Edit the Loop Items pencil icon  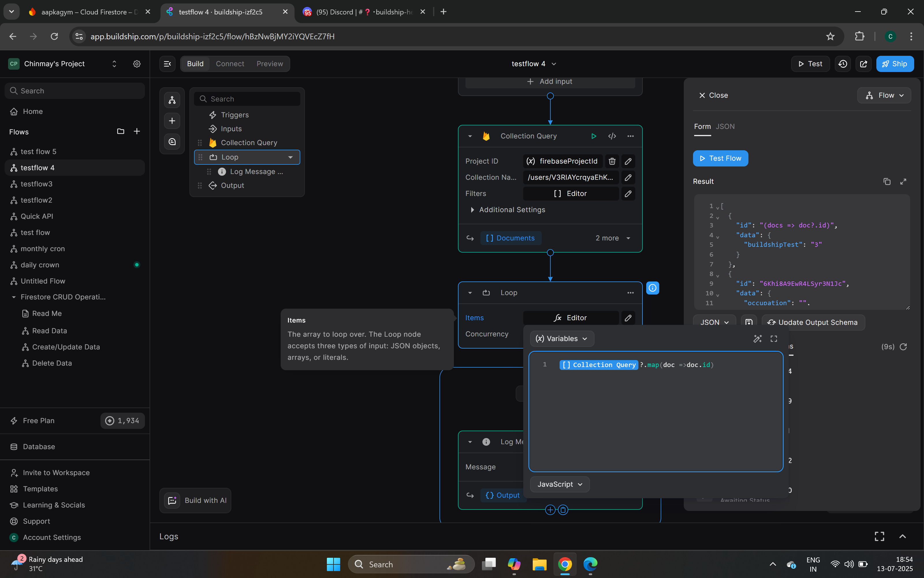pos(628,318)
